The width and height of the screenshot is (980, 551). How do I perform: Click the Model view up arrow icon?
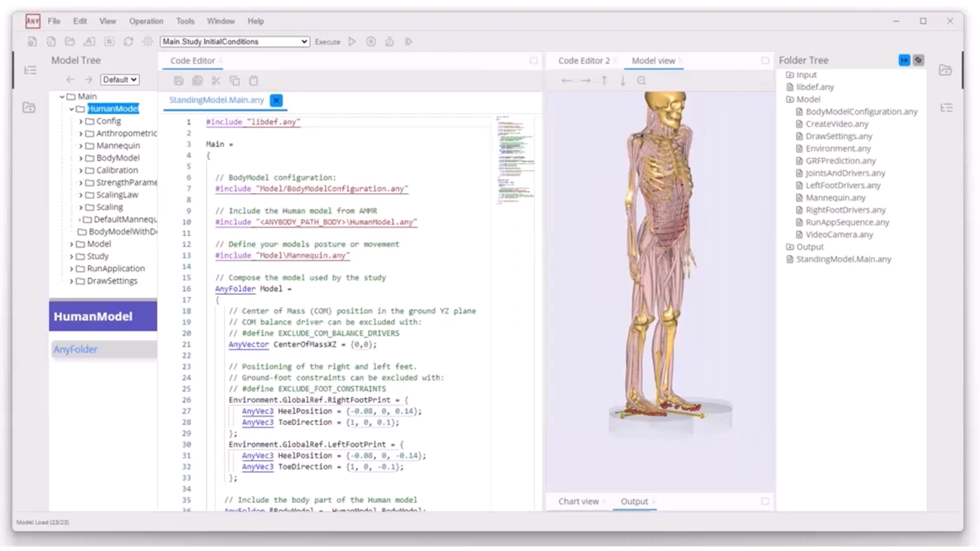click(604, 81)
